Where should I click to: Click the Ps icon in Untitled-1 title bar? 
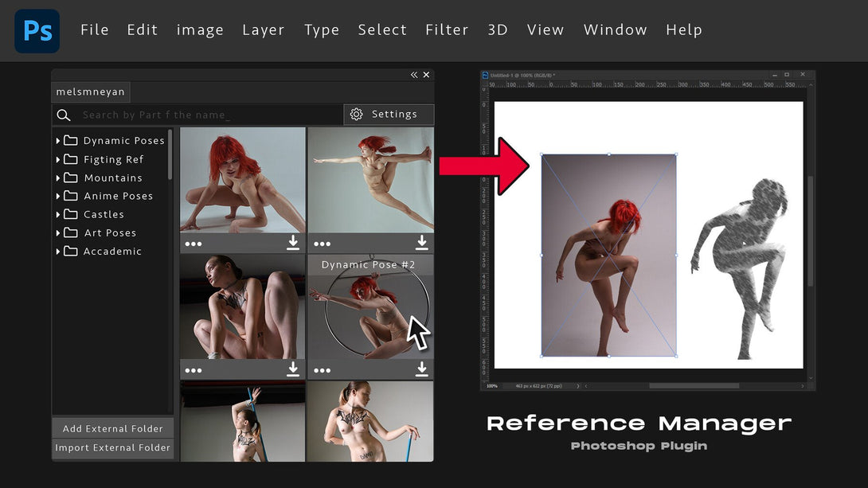486,76
